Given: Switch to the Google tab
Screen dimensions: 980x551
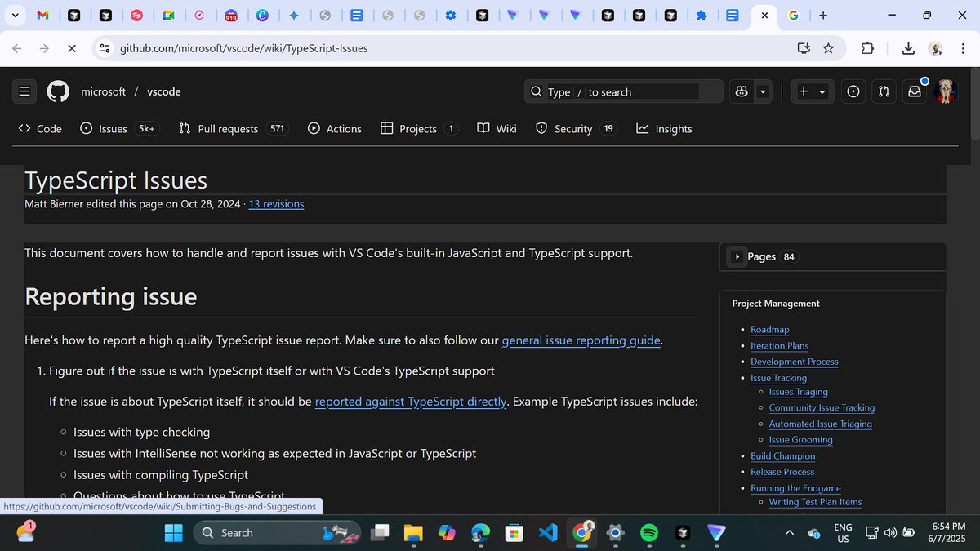Looking at the screenshot, I should coord(793,15).
